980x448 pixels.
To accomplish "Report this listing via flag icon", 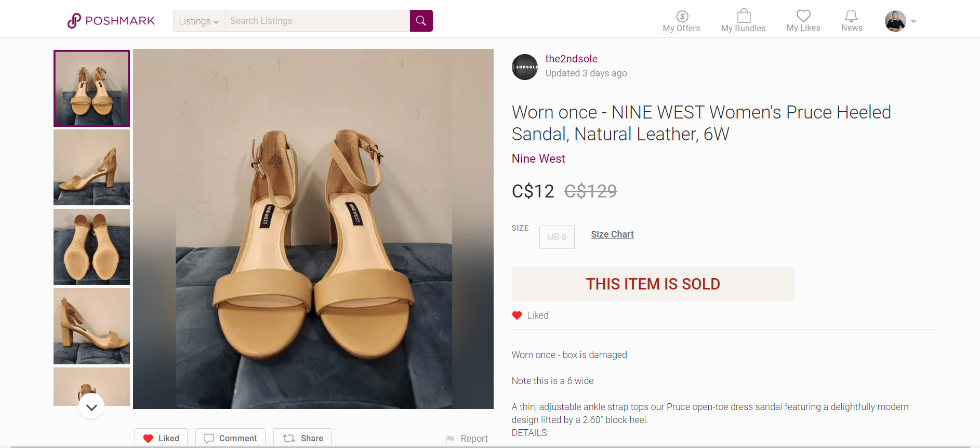I will point(451,439).
